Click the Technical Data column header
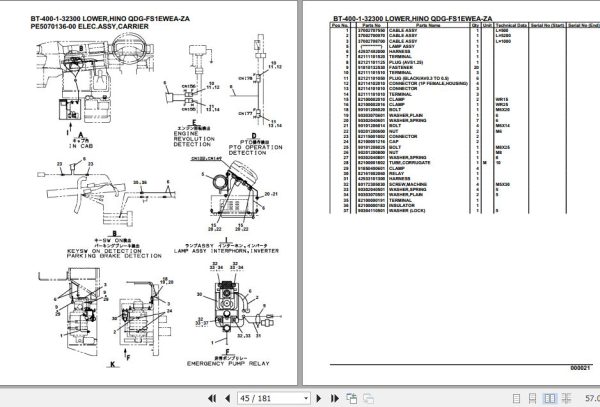 click(511, 25)
